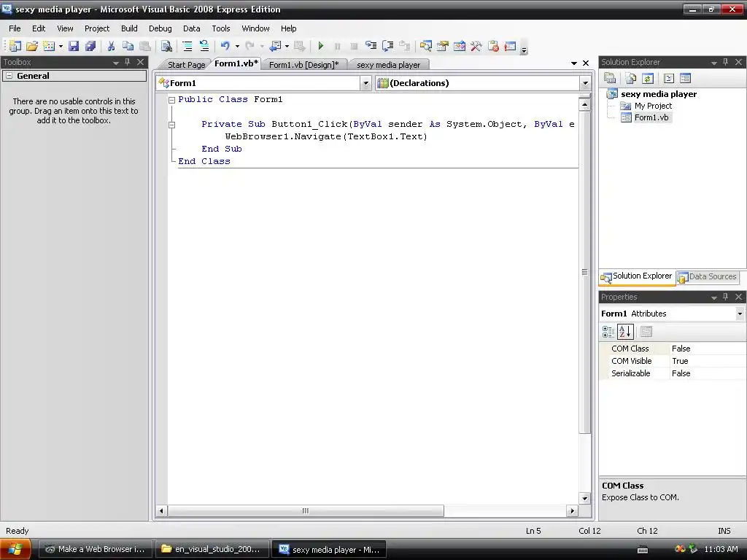Screen dimensions: 747x560
Task: Uncomment the selected lines icon
Action: point(204,46)
